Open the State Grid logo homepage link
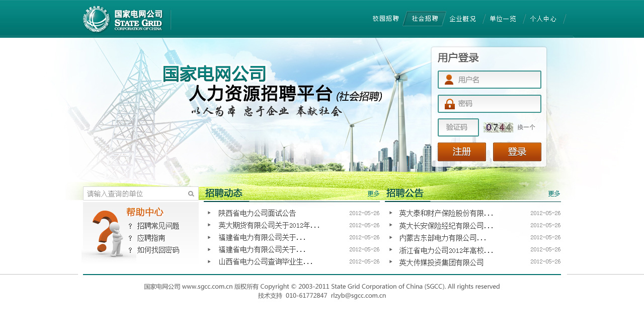 point(123,20)
